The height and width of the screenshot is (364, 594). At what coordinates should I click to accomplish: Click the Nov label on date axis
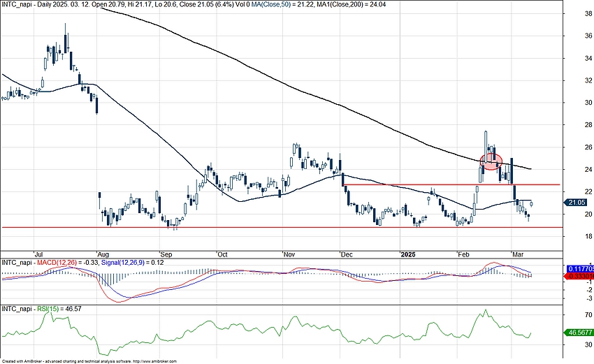289,254
